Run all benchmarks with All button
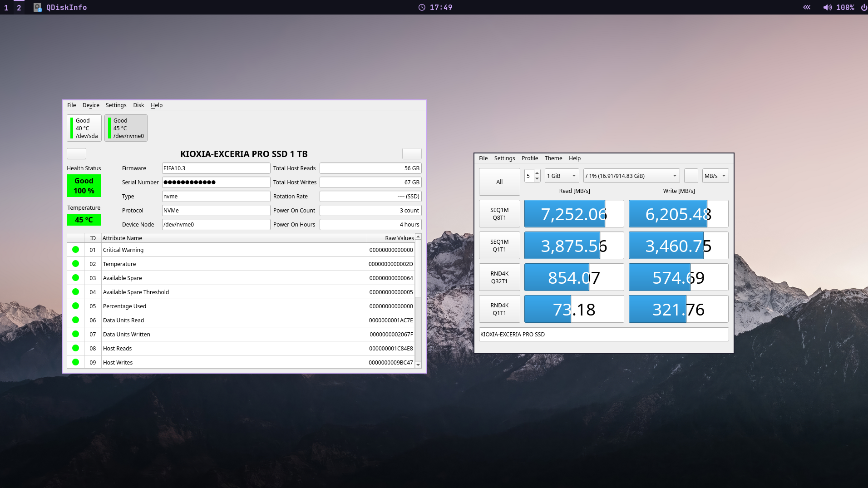This screenshot has width=868, height=488. coord(499,182)
